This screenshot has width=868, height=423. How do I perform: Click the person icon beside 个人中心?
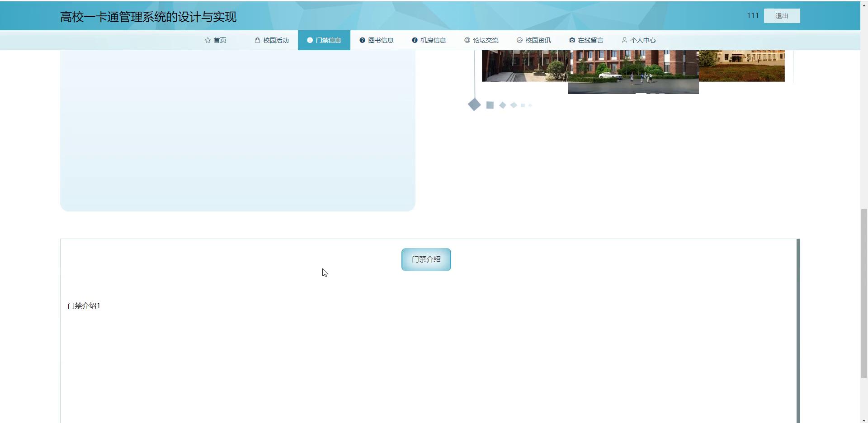click(624, 40)
